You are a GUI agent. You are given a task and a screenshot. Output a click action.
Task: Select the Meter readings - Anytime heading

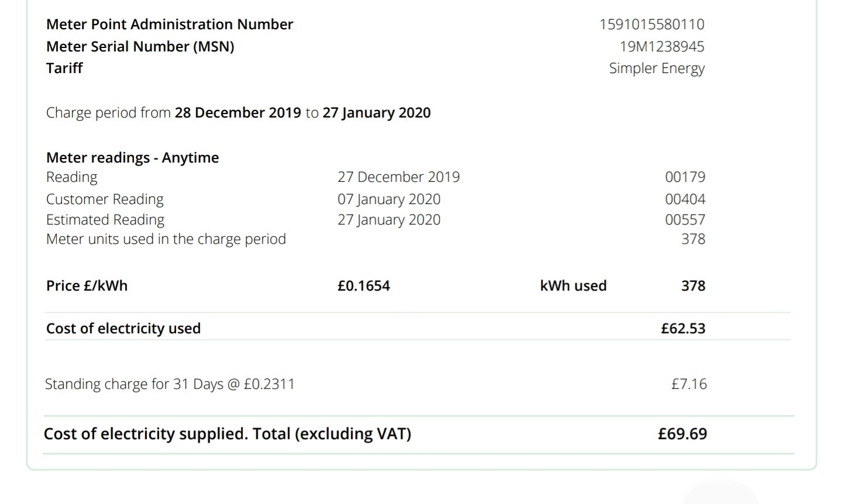tap(133, 158)
